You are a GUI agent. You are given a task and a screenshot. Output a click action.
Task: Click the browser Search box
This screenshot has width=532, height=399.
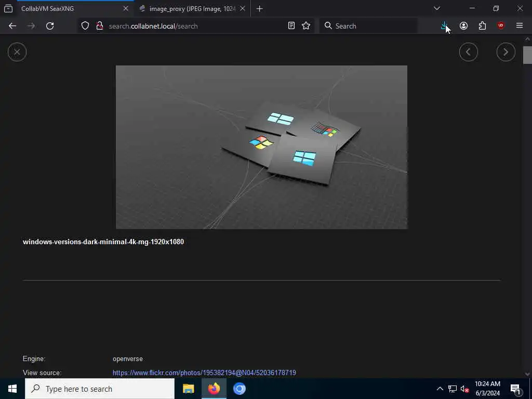[368, 26]
